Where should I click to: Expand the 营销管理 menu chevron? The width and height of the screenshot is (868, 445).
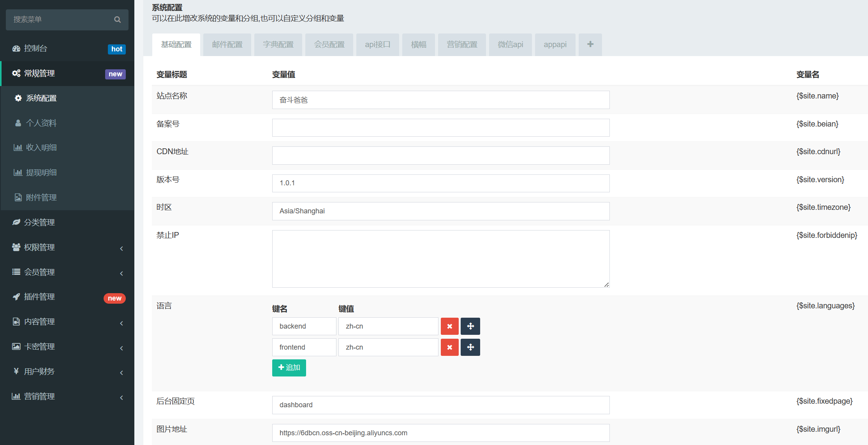(121, 398)
